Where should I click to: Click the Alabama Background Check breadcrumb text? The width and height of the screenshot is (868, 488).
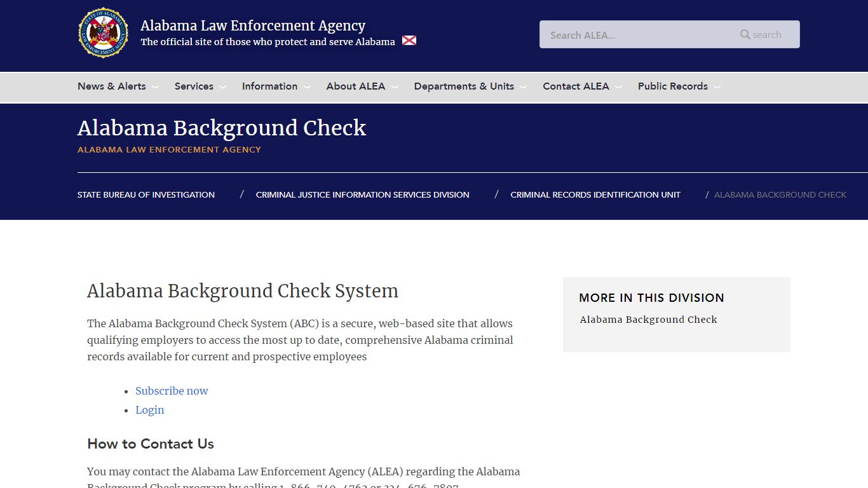pos(780,195)
